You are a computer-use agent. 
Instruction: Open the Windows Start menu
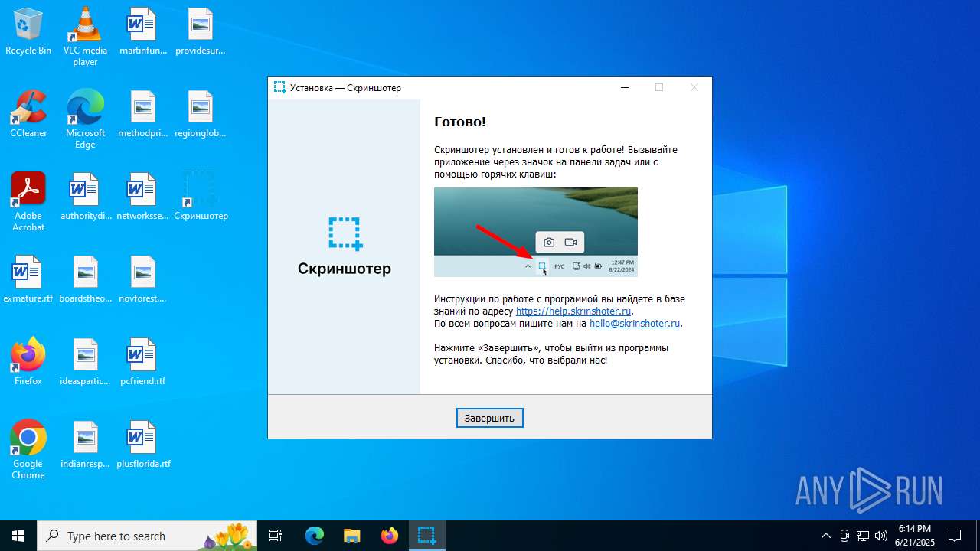click(x=18, y=536)
